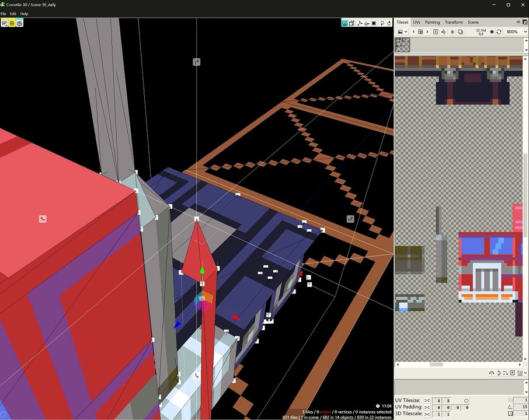This screenshot has height=420, width=529.
Task: Click the axis gizmo icon in the viewport toolbar
Action: pyautogui.click(x=360, y=23)
